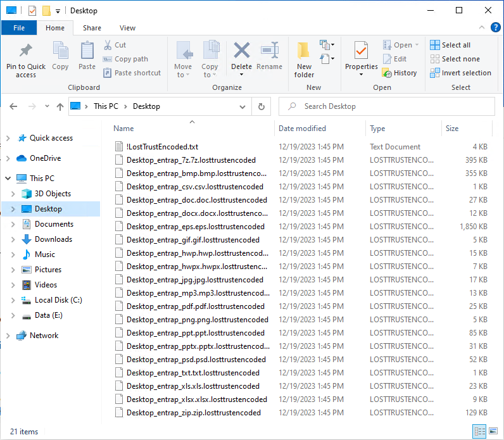Screen dimensions: 504x440
Task: Switch to the Home tab
Action: coord(55,28)
